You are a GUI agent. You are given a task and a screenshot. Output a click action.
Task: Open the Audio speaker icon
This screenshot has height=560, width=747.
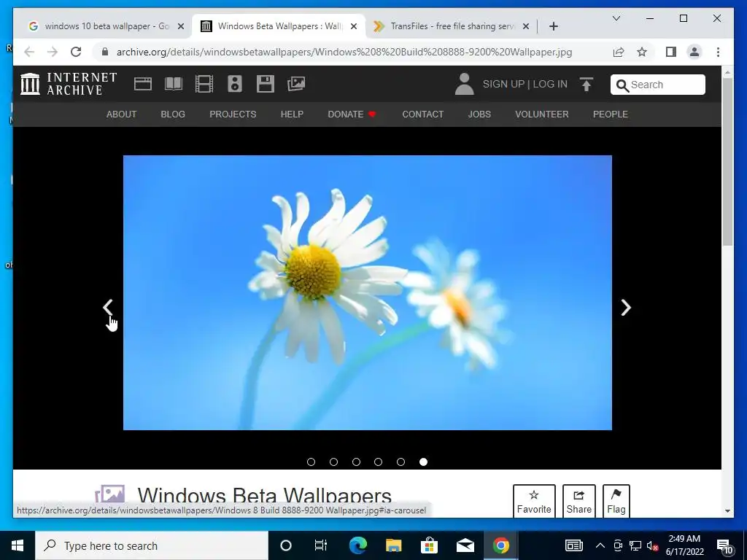[234, 84]
